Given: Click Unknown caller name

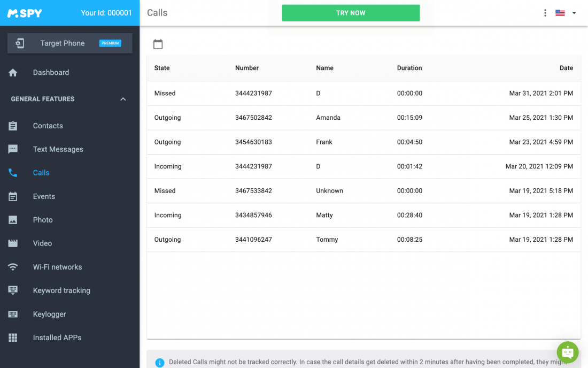Looking at the screenshot, I should pyautogui.click(x=330, y=190).
